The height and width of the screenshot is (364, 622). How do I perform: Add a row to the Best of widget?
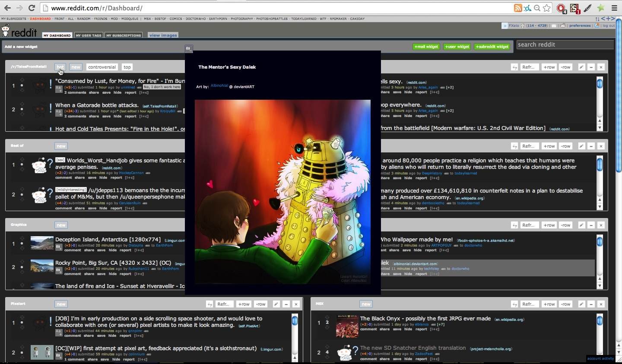click(x=549, y=146)
